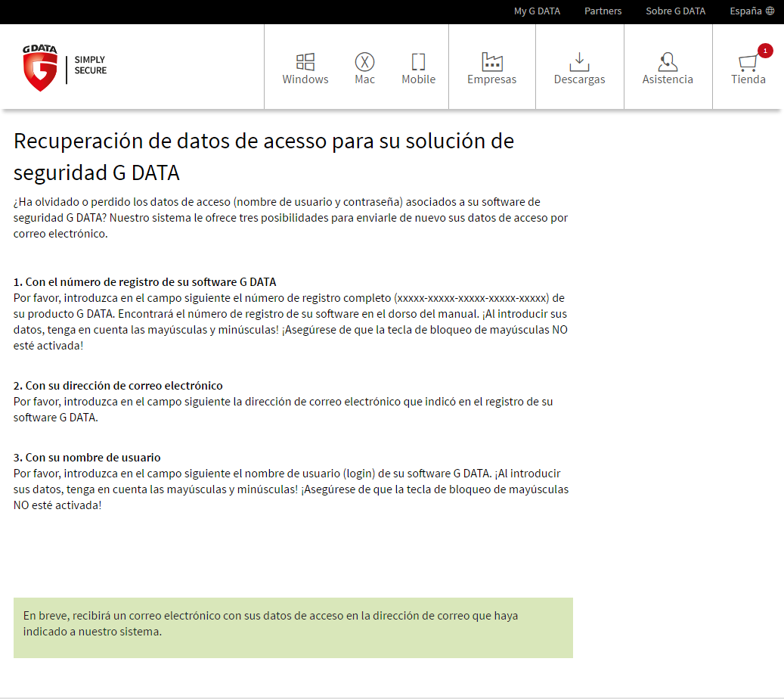Click the registration number format 'xxxxx-xxxxx-xxxxx-xxxxx-xxxxx'
Image resolution: width=784 pixels, height=699 pixels.
(x=472, y=298)
